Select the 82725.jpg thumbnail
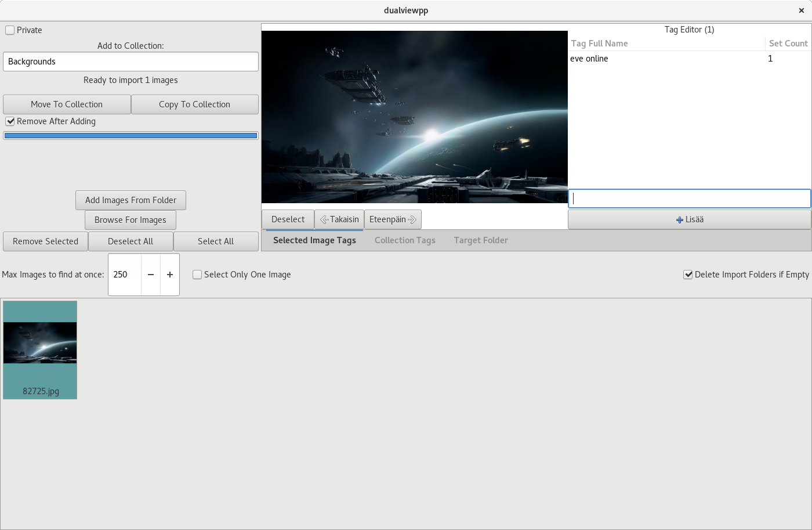Viewport: 812px width, 530px height. [40, 350]
